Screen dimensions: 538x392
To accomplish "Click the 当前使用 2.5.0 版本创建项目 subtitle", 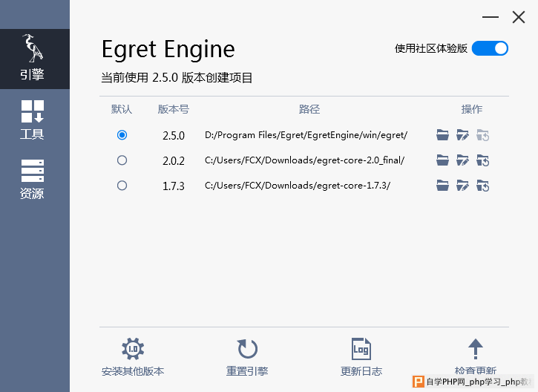I will [x=177, y=77].
